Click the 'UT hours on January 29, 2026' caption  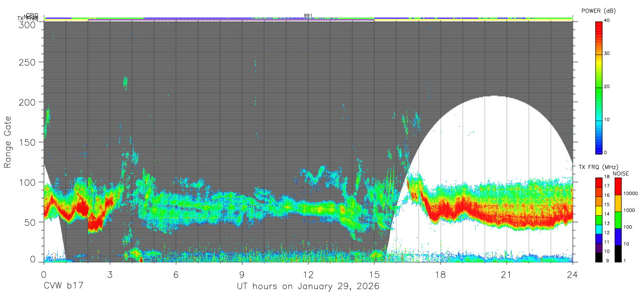pos(308,287)
